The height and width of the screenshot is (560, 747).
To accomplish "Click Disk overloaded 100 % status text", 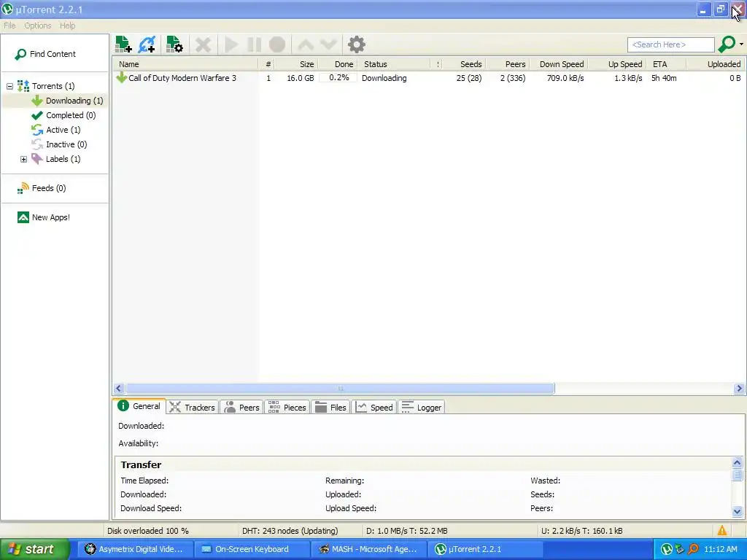I will tap(147, 531).
